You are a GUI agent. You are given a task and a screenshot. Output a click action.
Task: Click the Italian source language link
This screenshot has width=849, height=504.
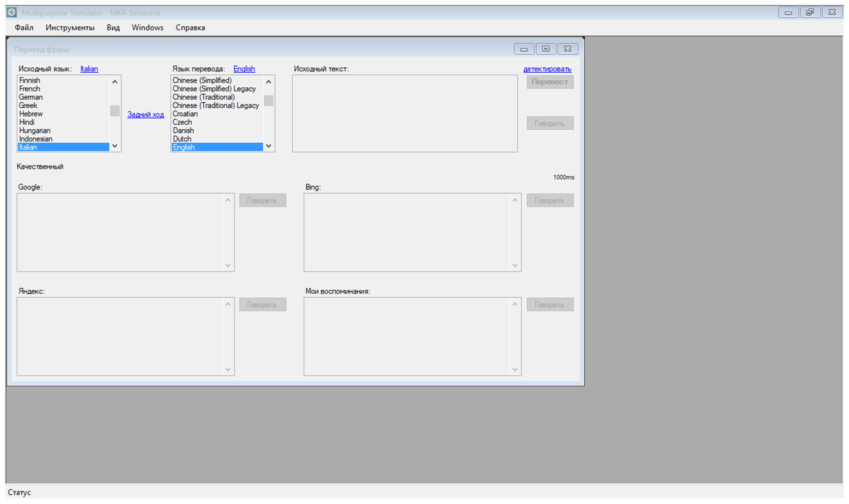coord(89,69)
